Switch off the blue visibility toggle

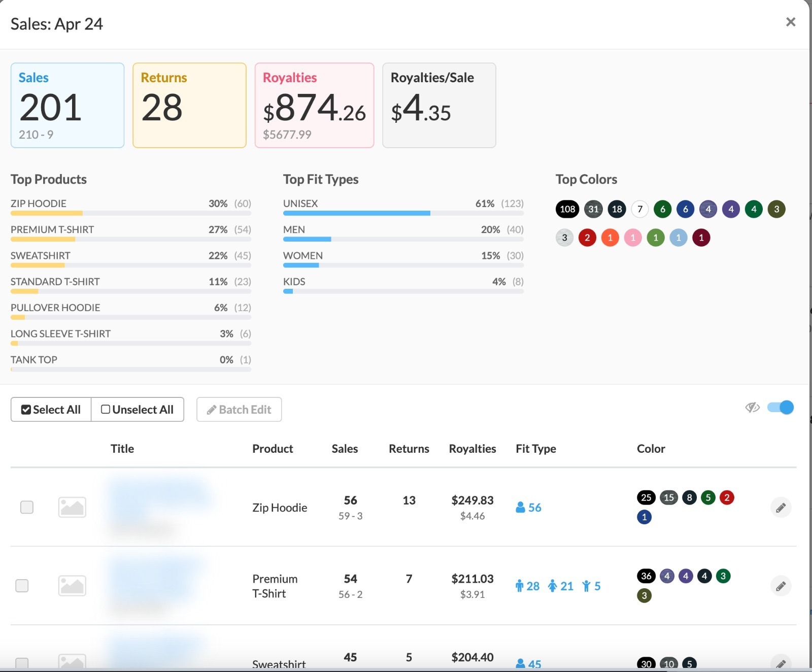[781, 408]
